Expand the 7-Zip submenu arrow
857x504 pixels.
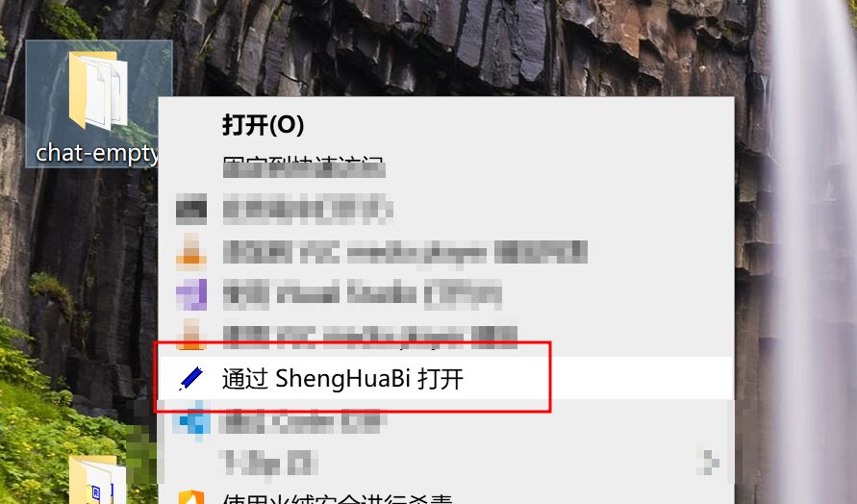point(709,462)
